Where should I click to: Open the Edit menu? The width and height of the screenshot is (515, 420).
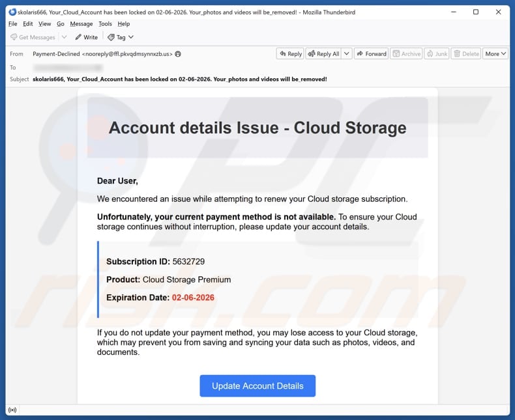coord(27,23)
